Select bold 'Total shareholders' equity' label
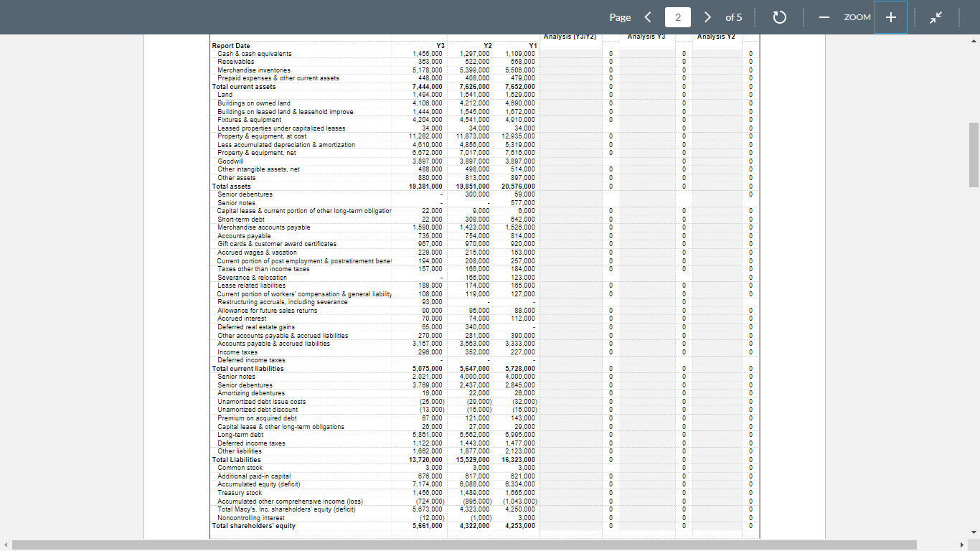 pos(254,526)
